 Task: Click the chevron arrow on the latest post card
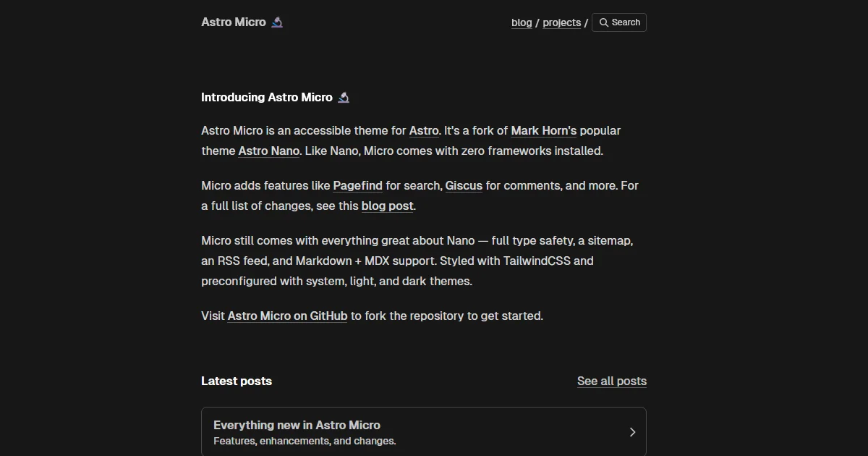[x=632, y=431]
